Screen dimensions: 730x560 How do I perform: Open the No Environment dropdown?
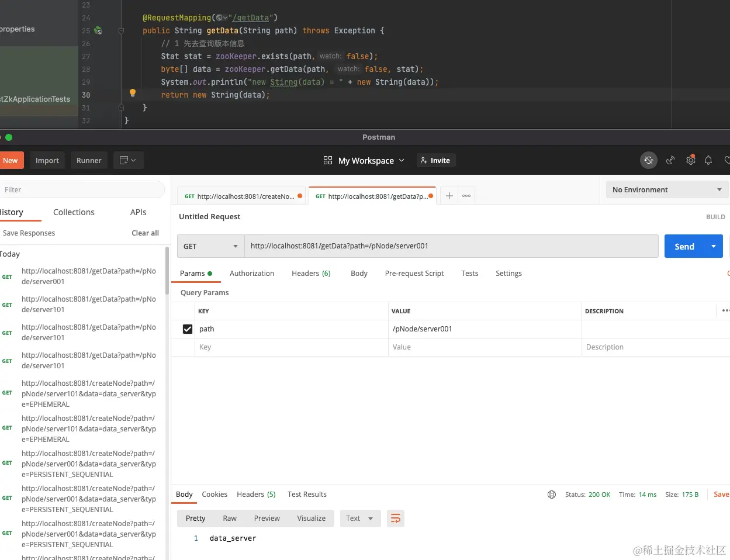[667, 189]
